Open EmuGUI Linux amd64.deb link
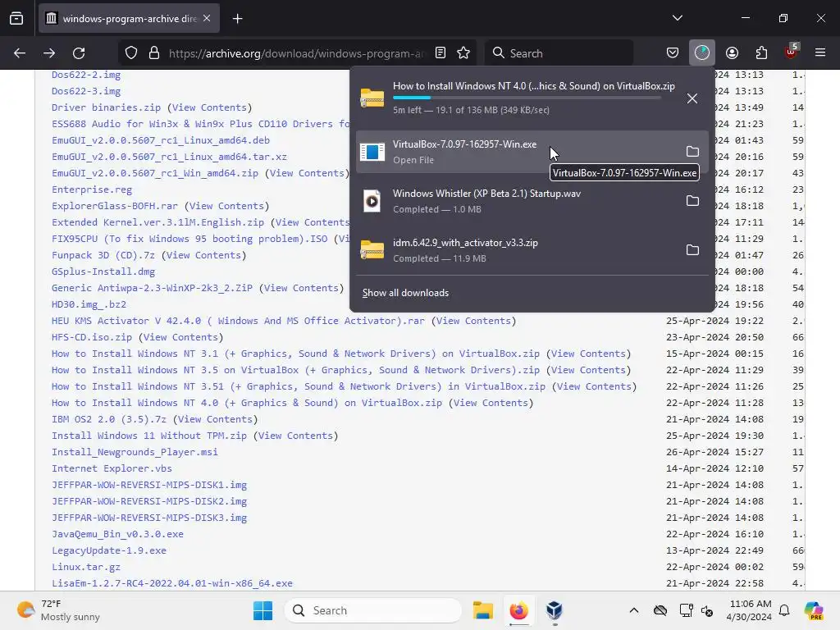 coord(161,140)
